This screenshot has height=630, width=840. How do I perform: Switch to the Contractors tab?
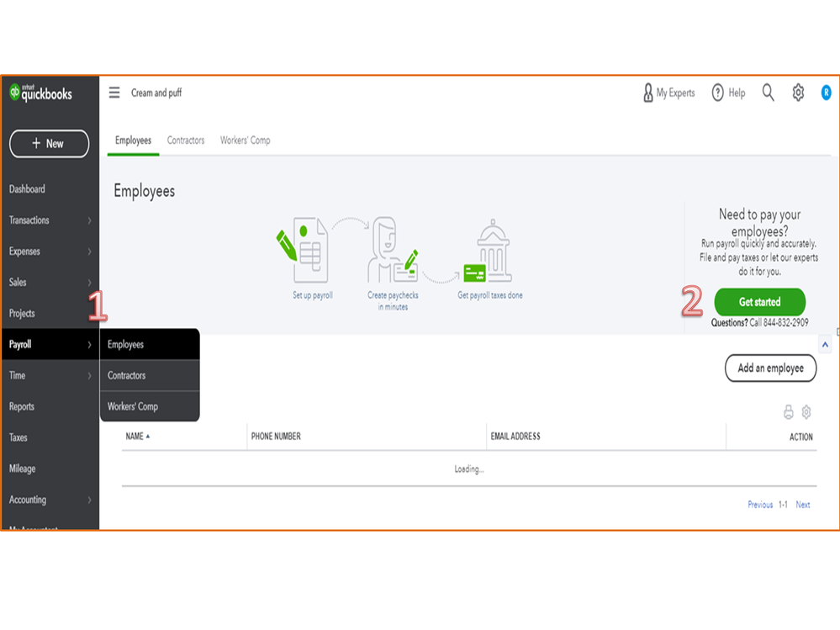click(x=186, y=140)
